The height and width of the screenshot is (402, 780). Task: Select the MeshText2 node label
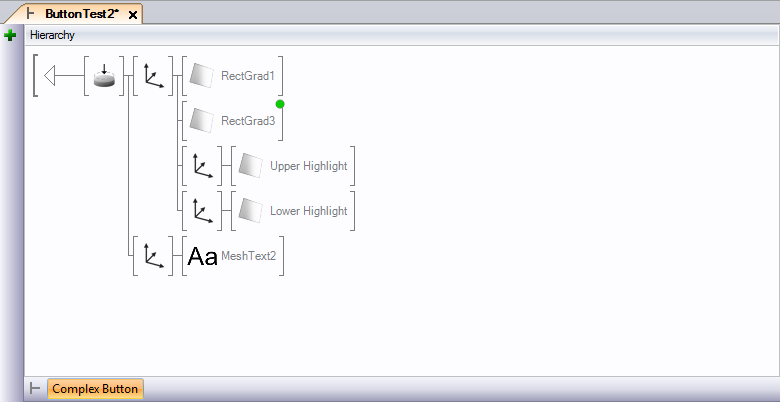pyautogui.click(x=248, y=257)
